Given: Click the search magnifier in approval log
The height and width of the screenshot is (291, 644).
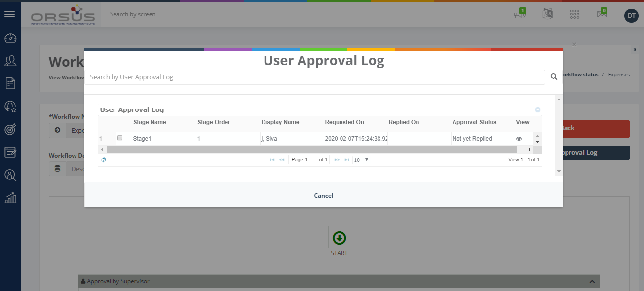Looking at the screenshot, I should point(554,77).
